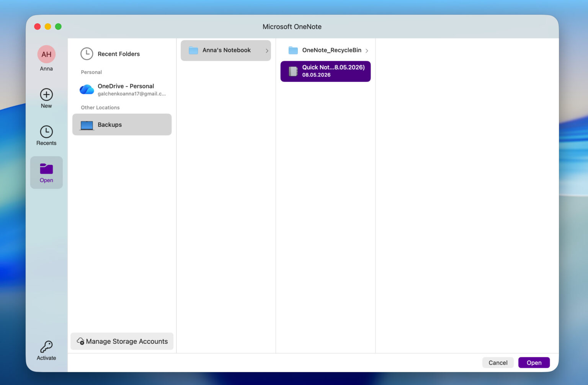The width and height of the screenshot is (588, 385).
Task: Click the Quick Notes notebook icon
Action: pos(293,71)
